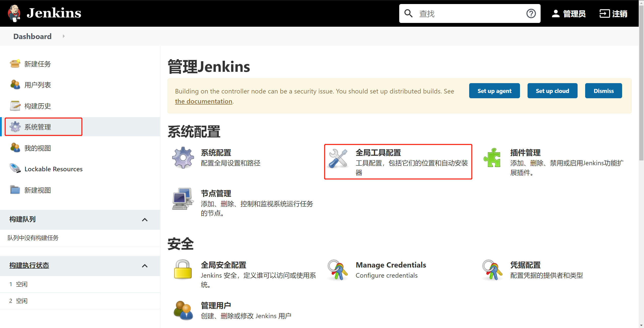
Task: Open 构建历史 from the side menu
Action: pos(37,106)
